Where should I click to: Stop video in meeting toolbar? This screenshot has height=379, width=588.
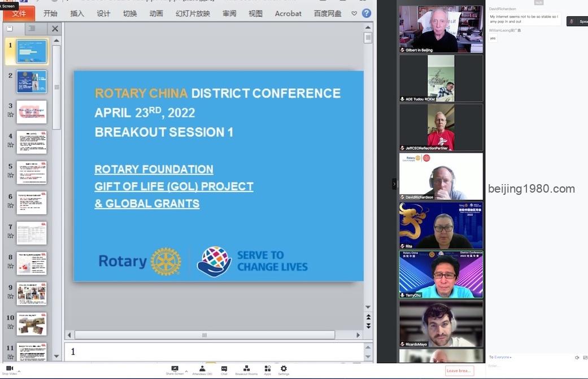point(10,370)
